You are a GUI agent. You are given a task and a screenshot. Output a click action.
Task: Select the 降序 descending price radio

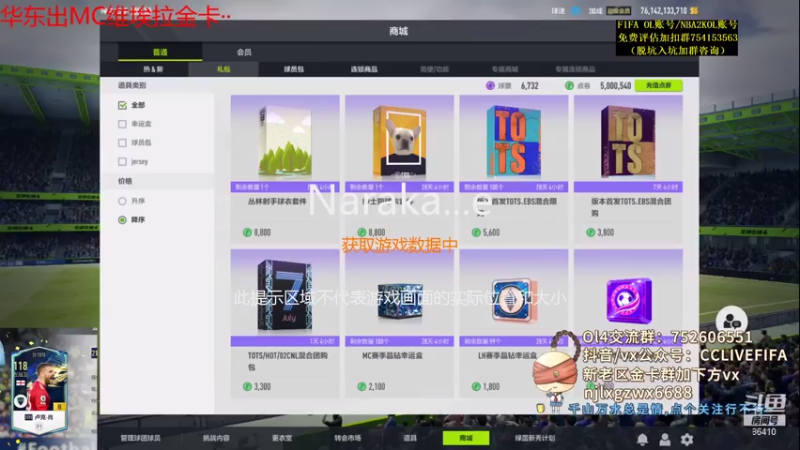click(x=122, y=220)
